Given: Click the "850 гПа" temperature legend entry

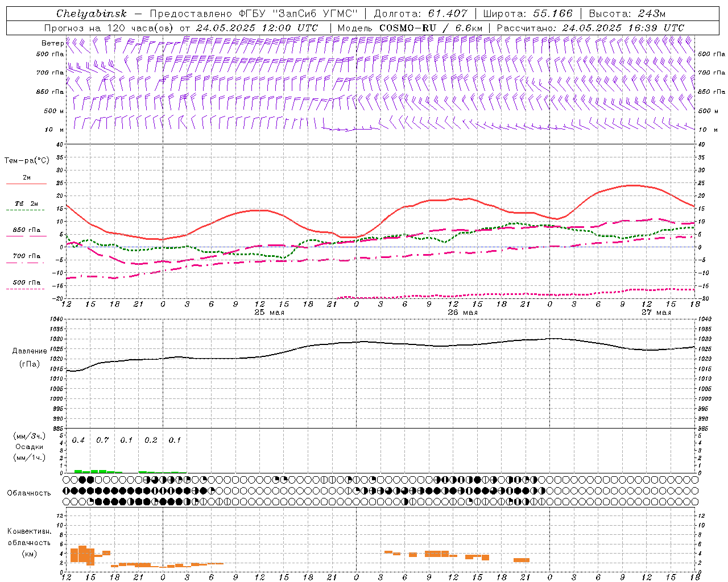Looking at the screenshot, I should coord(26,230).
